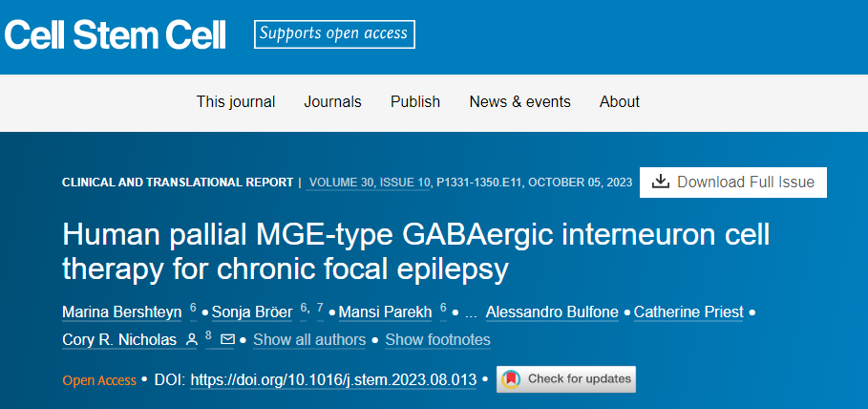Expand the Show footnotes section

tap(438, 340)
